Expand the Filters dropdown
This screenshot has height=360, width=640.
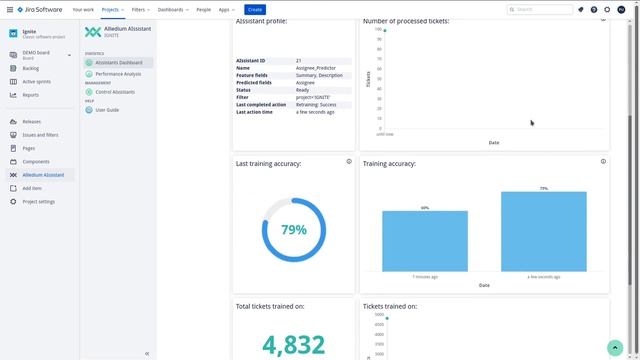(x=141, y=9)
